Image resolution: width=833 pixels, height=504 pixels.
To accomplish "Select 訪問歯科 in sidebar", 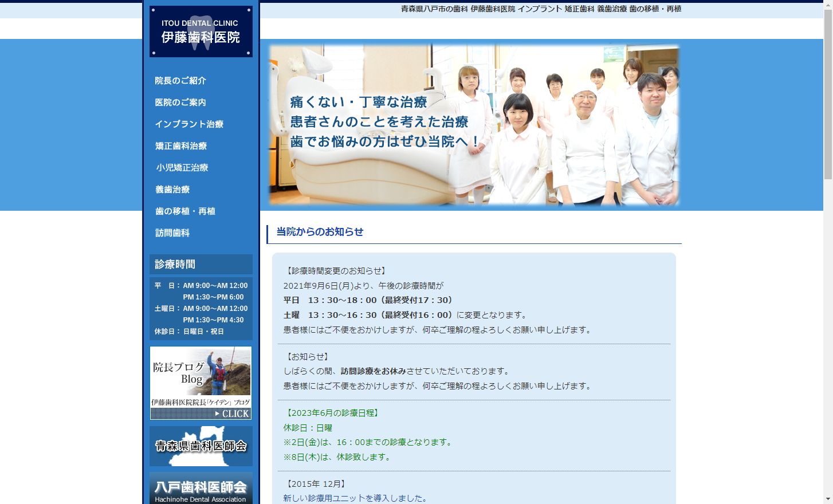I will coord(172,233).
